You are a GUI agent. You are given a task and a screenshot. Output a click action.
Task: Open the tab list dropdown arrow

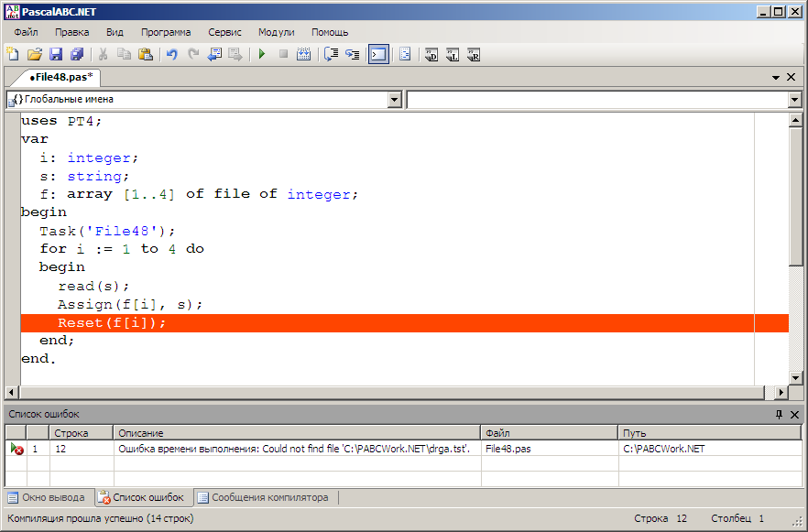pyautogui.click(x=776, y=77)
